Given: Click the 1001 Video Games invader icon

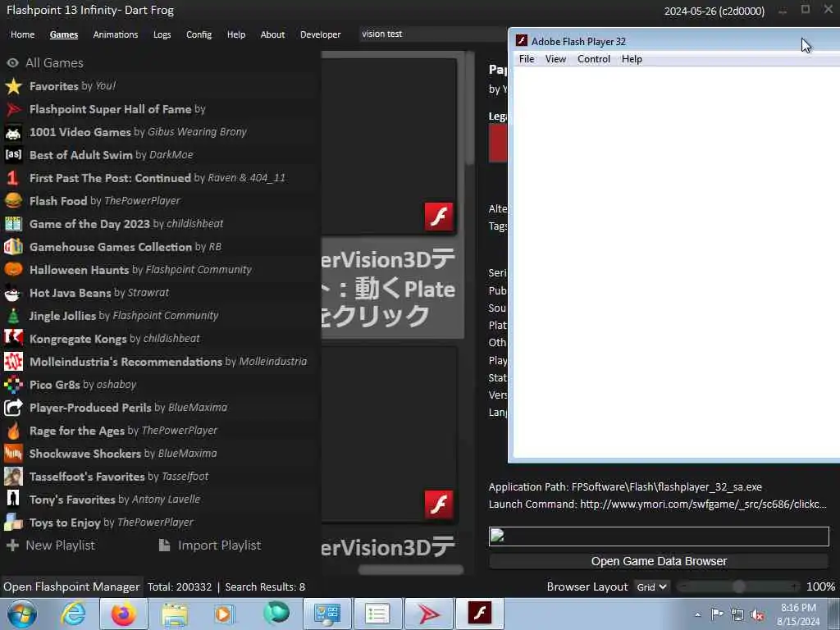Looking at the screenshot, I should coord(13,132).
